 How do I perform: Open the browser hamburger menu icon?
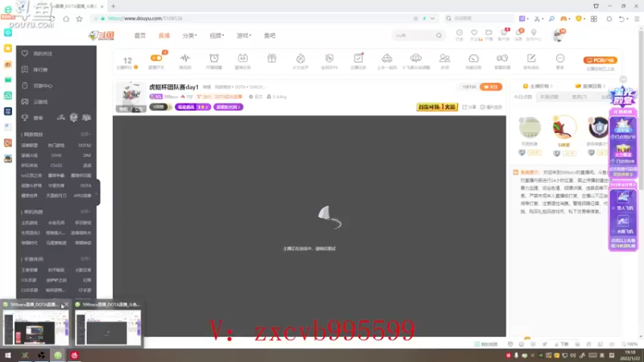tap(637, 19)
